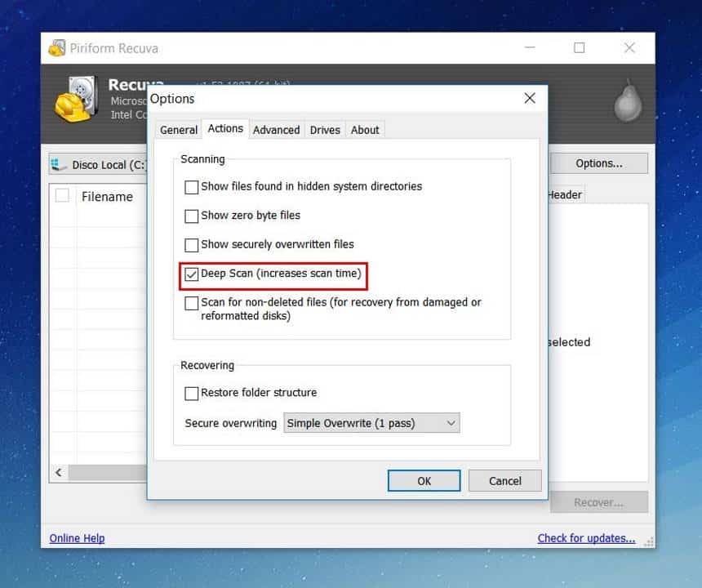Screen dimensions: 702x588
Task: Close the Piriform Recuva window
Action: tap(629, 47)
